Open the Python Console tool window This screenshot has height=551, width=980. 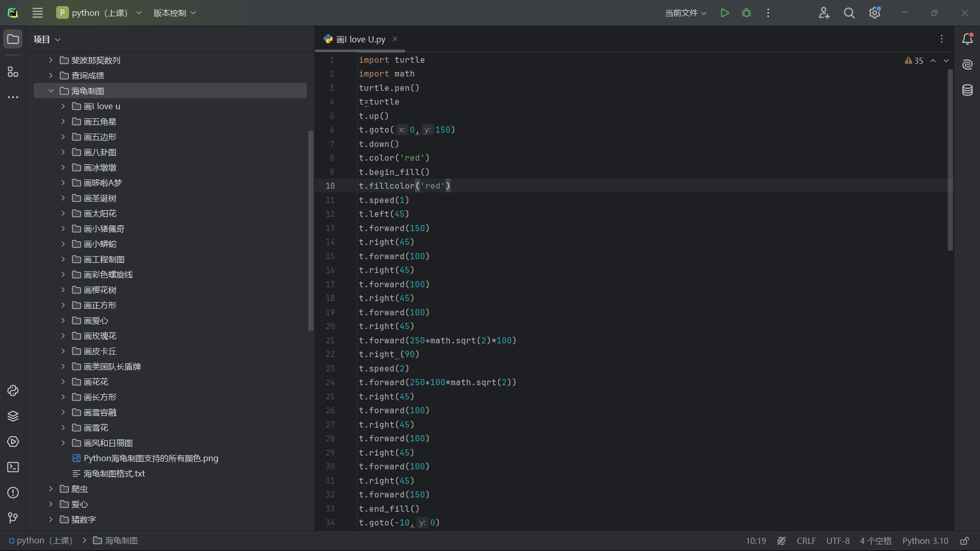13,391
